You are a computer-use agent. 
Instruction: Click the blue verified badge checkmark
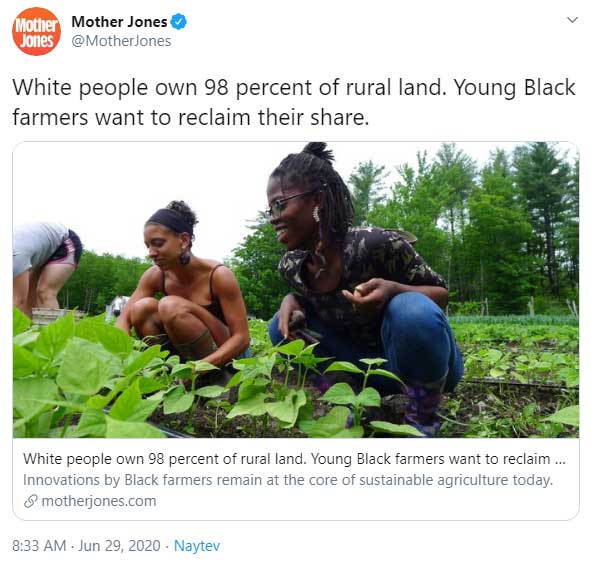tap(179, 21)
